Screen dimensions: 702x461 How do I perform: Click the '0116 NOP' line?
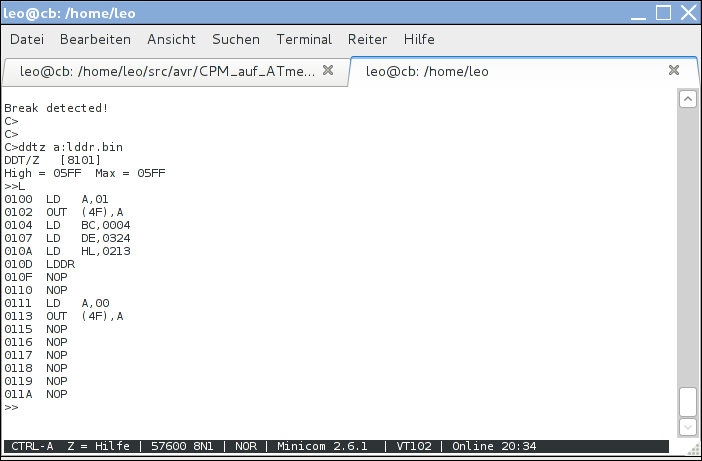tap(36, 342)
